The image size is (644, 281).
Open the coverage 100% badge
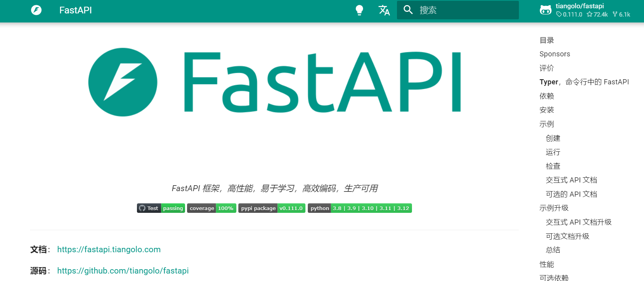click(x=212, y=208)
